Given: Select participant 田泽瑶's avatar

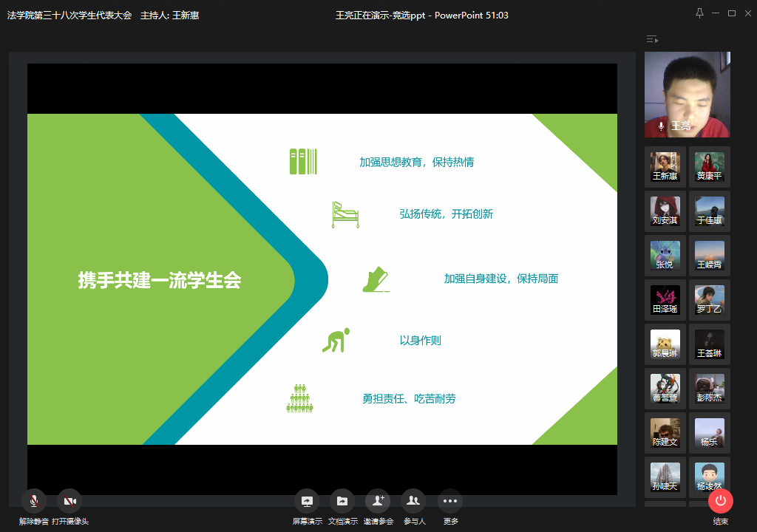Looking at the screenshot, I should [665, 300].
